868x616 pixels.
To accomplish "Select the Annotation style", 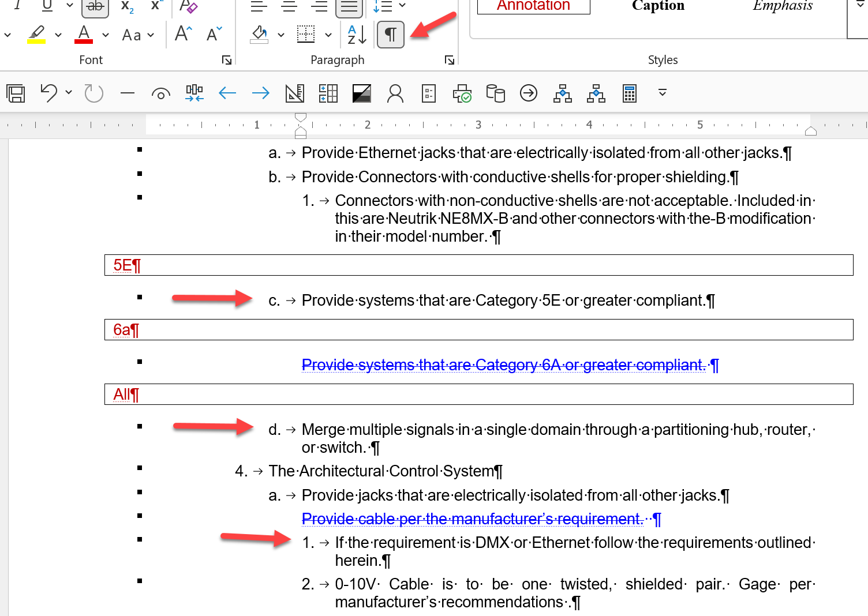I will click(533, 6).
